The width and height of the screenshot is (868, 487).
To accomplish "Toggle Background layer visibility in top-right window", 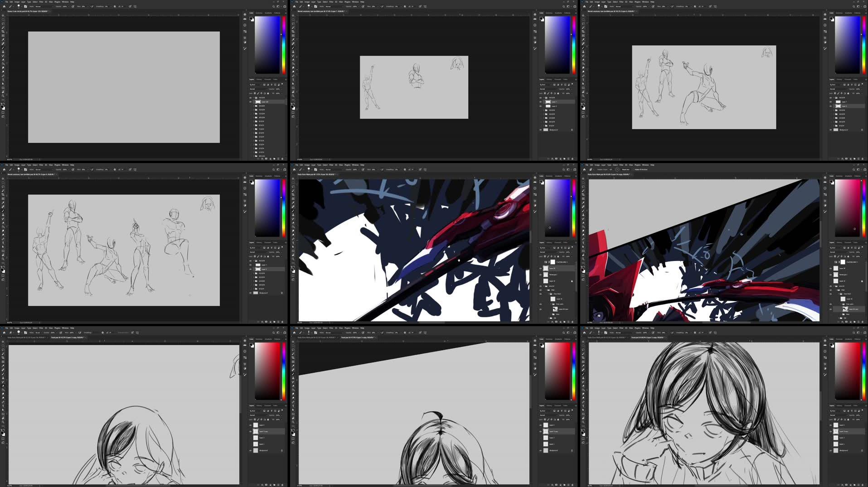I will [830, 130].
